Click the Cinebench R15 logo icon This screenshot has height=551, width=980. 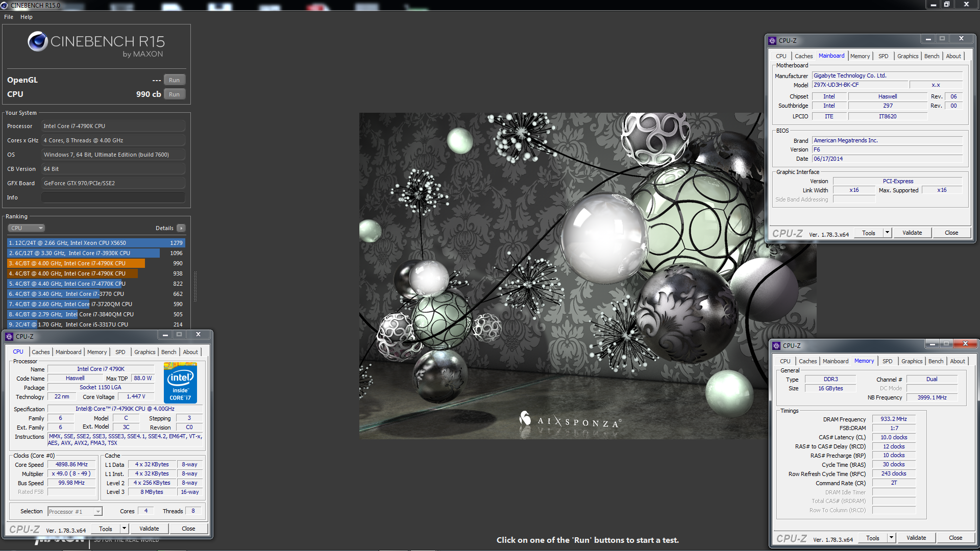(x=38, y=41)
